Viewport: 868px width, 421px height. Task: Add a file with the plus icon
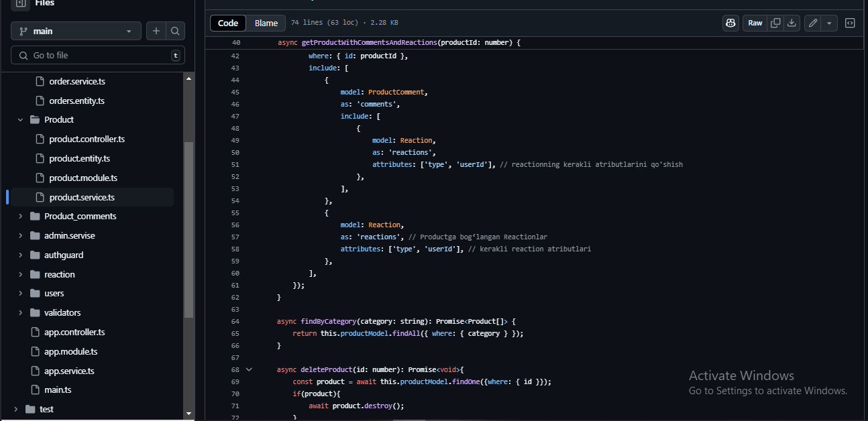pos(156,31)
